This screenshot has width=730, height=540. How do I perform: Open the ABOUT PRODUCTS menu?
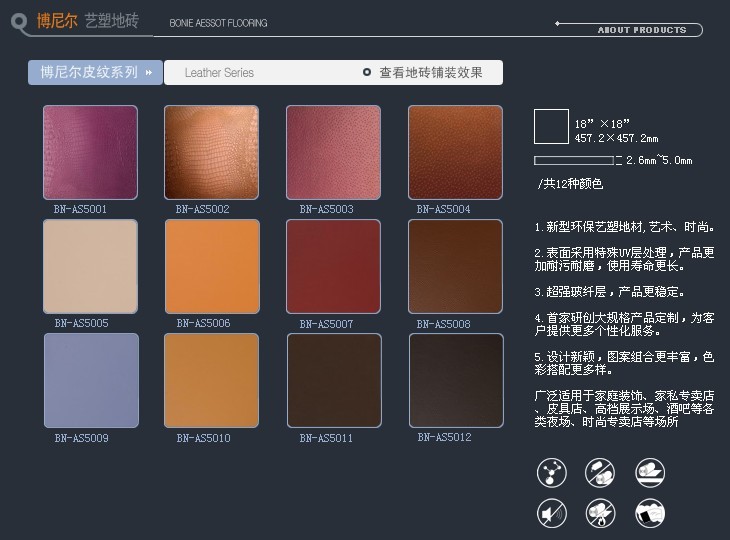tap(641, 30)
